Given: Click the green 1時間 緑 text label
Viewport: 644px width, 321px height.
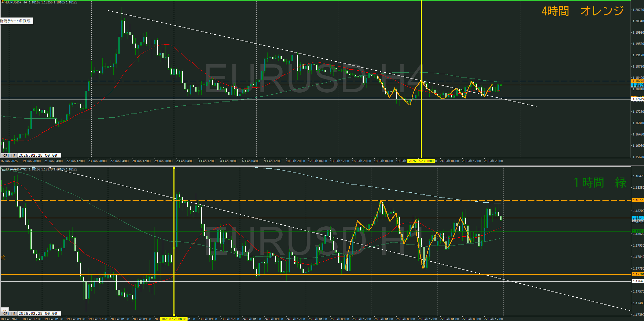Looking at the screenshot, I should coord(600,182).
